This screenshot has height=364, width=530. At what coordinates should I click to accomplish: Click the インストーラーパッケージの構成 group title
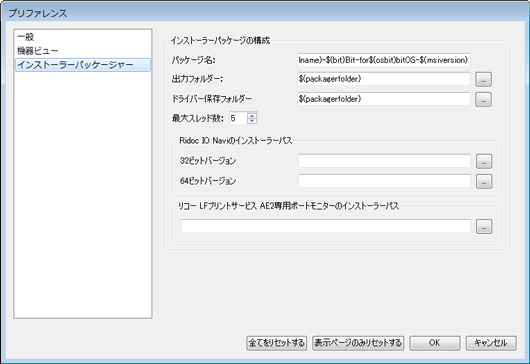point(220,41)
